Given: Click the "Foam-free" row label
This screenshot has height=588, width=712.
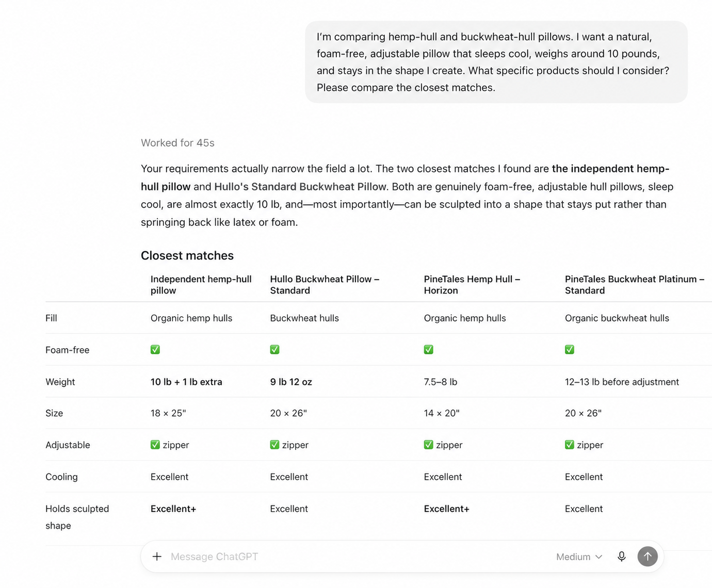Looking at the screenshot, I should tap(67, 350).
